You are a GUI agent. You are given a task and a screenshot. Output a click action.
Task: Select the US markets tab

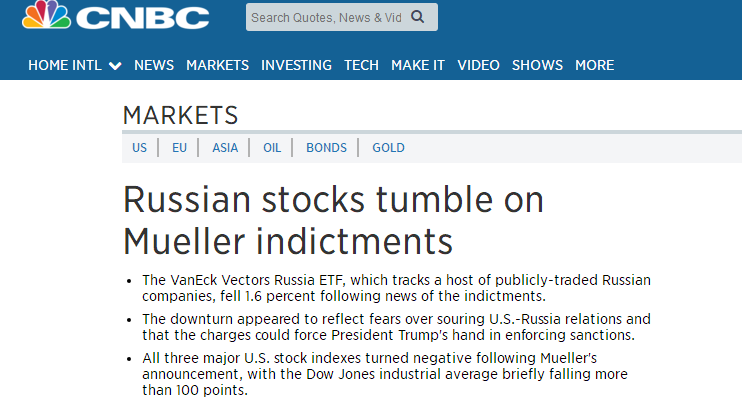[x=139, y=148]
